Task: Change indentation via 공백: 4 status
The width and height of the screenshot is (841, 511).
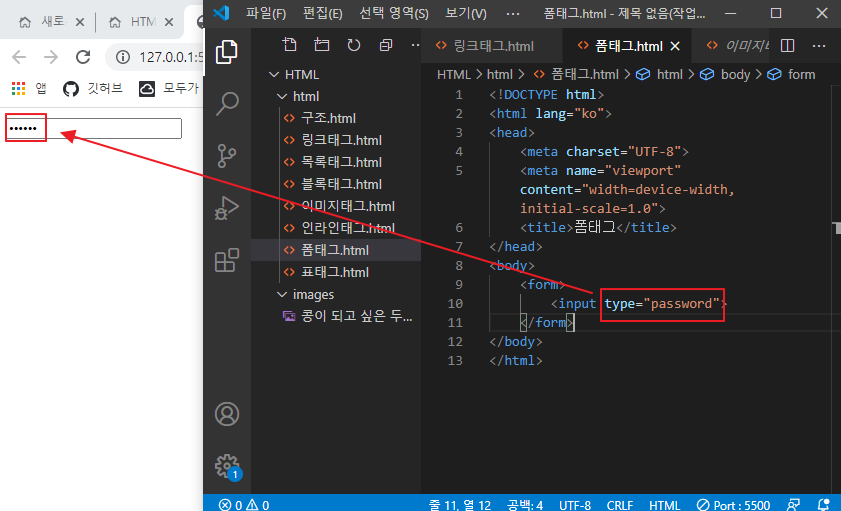Action: click(525, 505)
